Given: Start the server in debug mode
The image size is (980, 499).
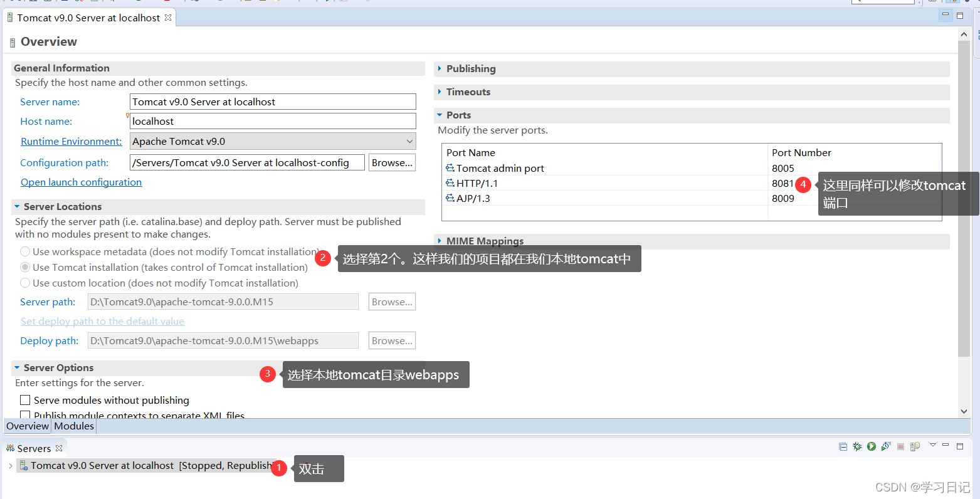Looking at the screenshot, I should (x=857, y=447).
